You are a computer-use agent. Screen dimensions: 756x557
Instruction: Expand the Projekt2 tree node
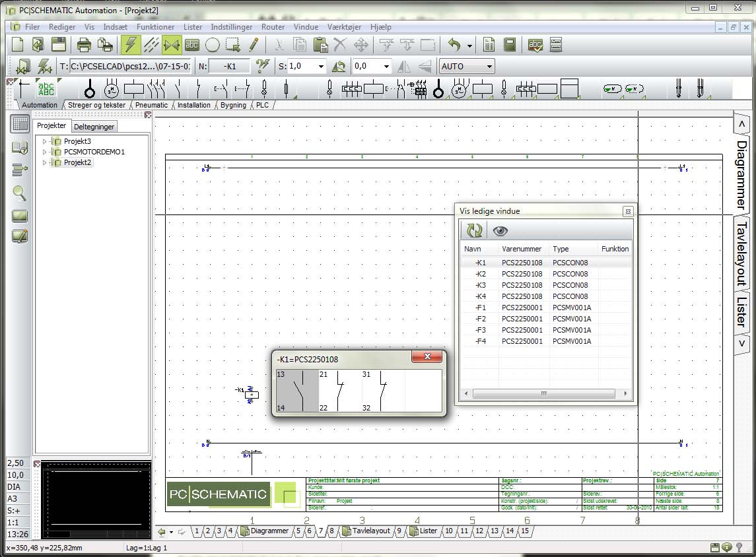[44, 162]
